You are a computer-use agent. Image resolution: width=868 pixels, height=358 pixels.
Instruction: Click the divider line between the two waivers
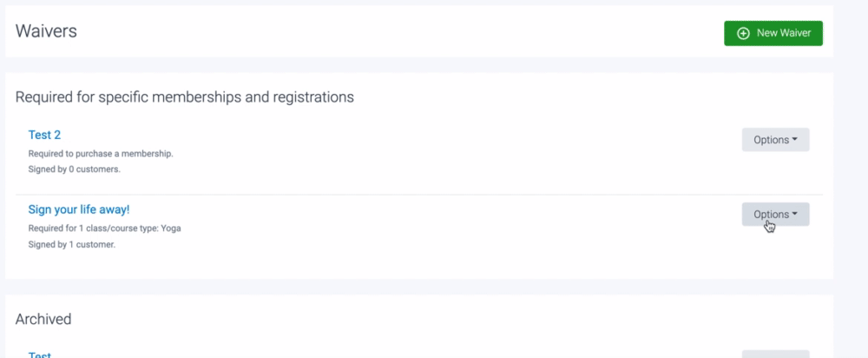pos(417,195)
